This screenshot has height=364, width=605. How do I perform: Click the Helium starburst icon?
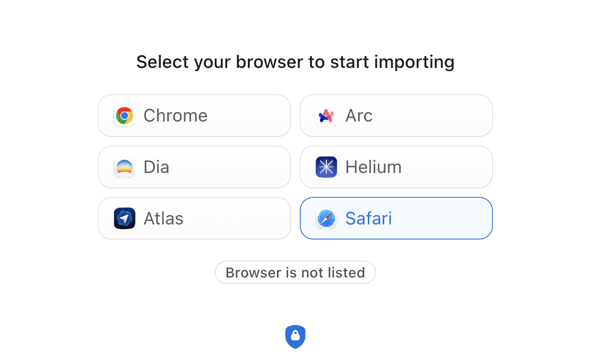326,167
